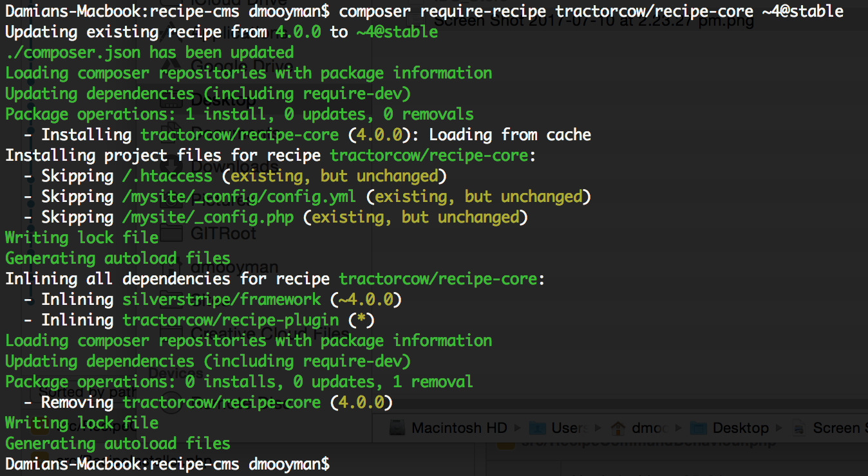Click the 'Macintosh HD' label in path bar
The image size is (868, 476).
(458, 428)
